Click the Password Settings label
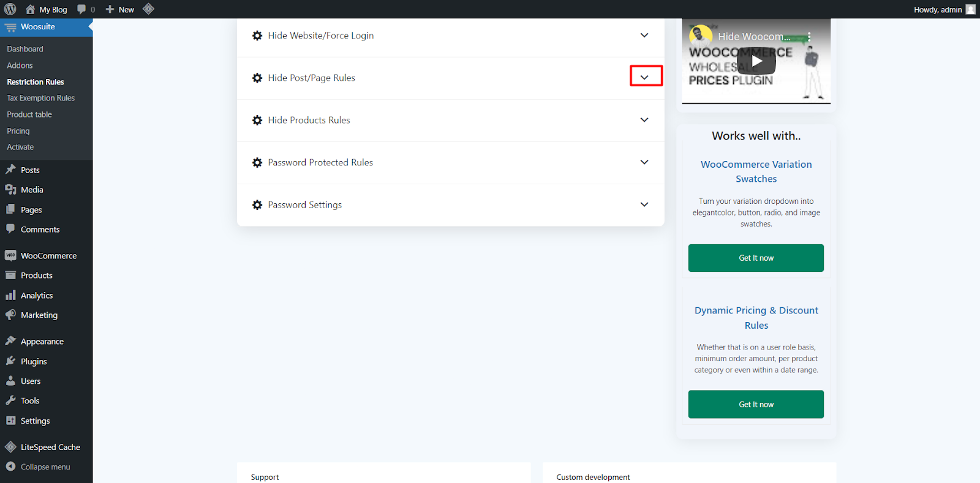980x483 pixels. 305,204
